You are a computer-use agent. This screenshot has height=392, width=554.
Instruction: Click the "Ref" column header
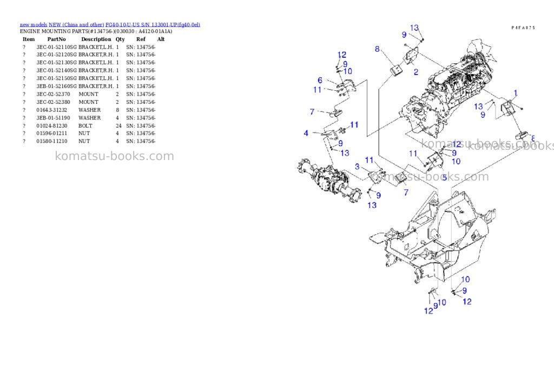point(141,39)
